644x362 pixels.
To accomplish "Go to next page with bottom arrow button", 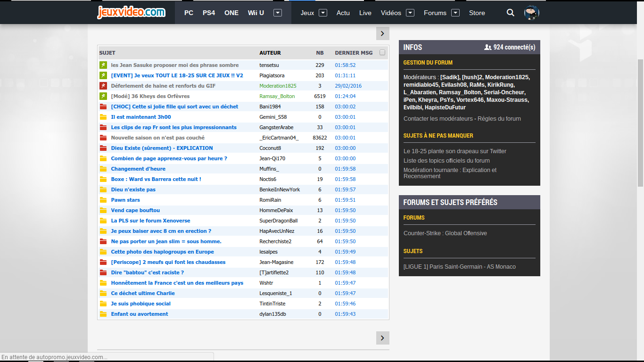I will tap(382, 338).
